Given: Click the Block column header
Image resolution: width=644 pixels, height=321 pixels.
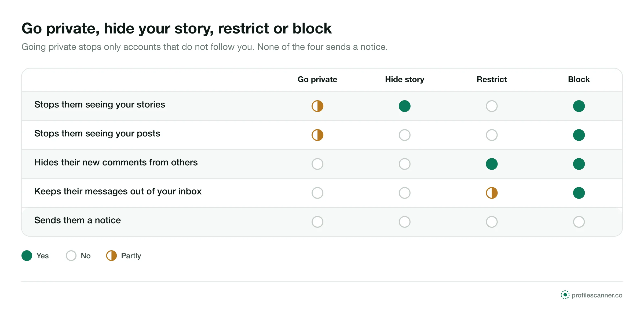Looking at the screenshot, I should click(579, 80).
